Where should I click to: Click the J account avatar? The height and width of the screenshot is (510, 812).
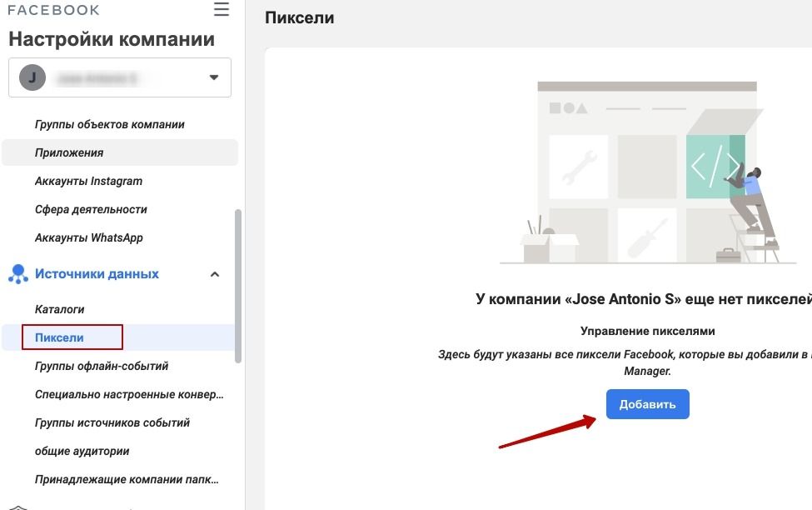32,78
